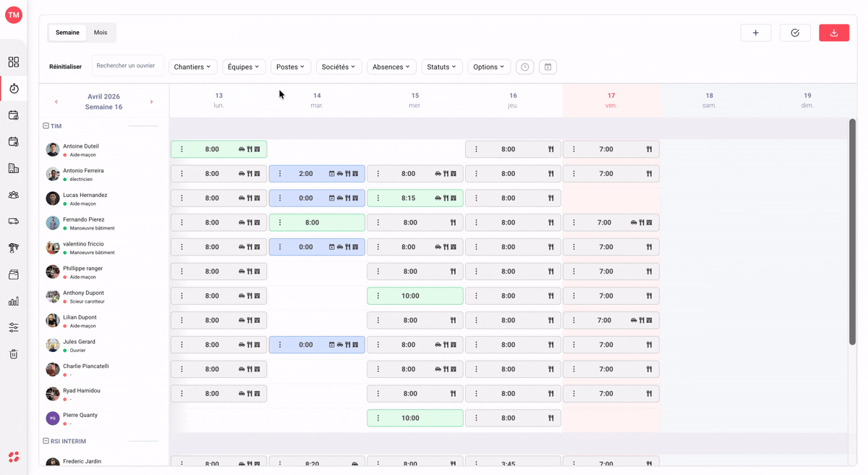Open the crane equipment icon in sidebar
This screenshot has height=475, width=868.
[x=13, y=248]
